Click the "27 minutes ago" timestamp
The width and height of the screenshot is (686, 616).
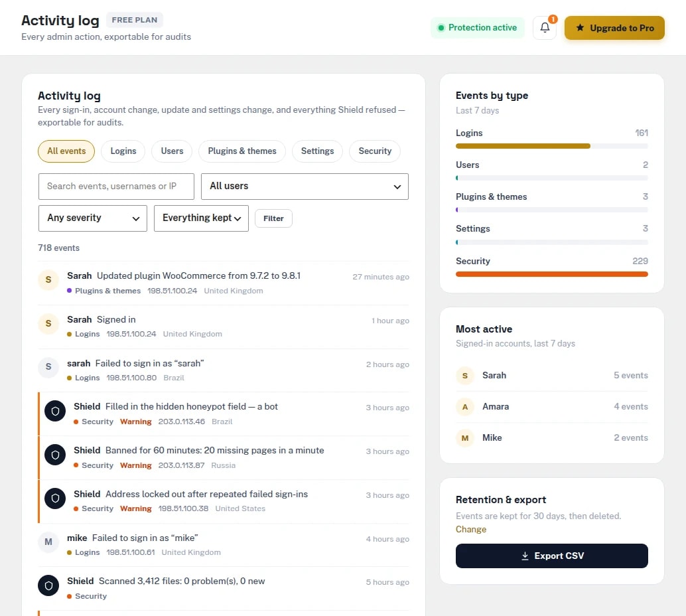coord(381,277)
